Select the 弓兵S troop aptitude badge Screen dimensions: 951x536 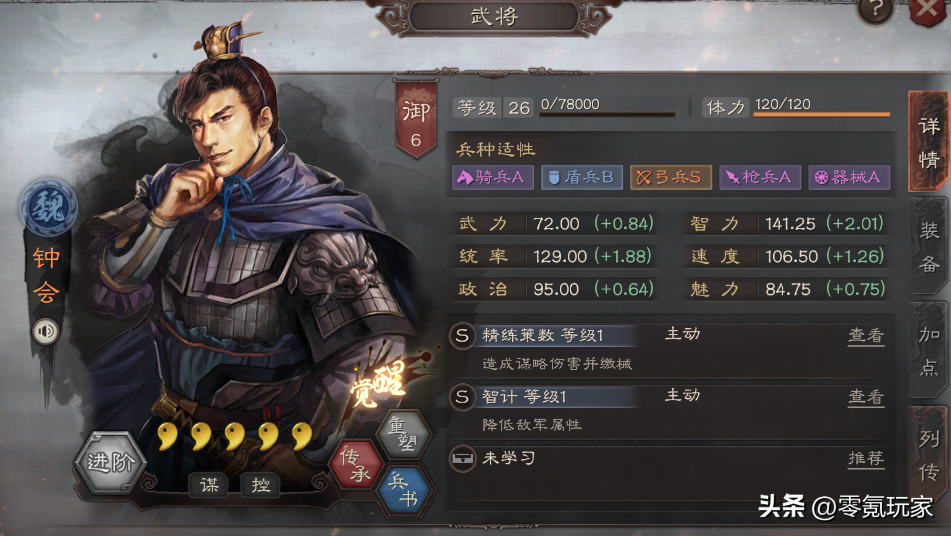pyautogui.click(x=671, y=177)
